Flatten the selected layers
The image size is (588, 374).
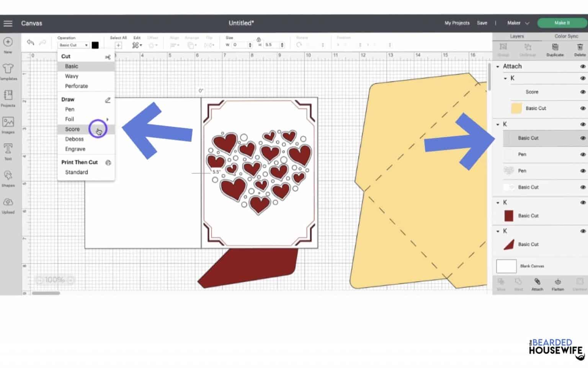pyautogui.click(x=558, y=285)
